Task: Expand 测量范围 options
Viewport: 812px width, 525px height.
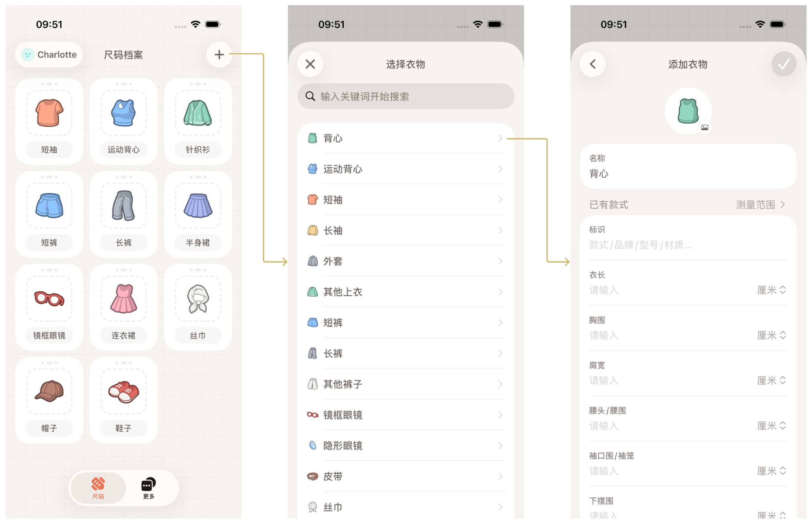Action: [x=761, y=205]
